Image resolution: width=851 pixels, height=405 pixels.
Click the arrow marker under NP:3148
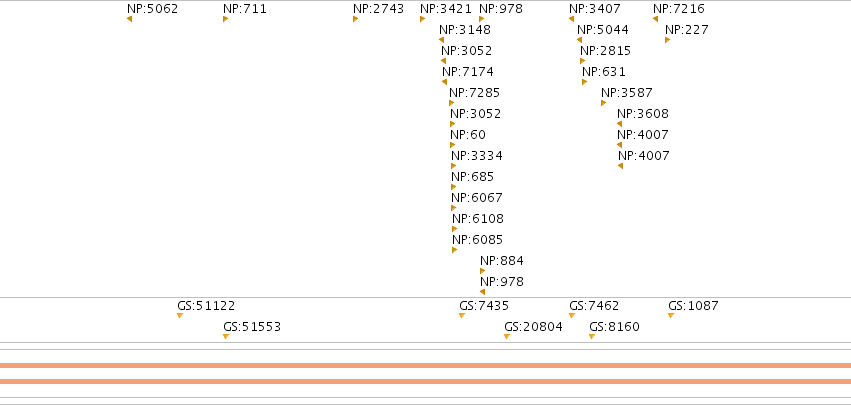(441, 40)
